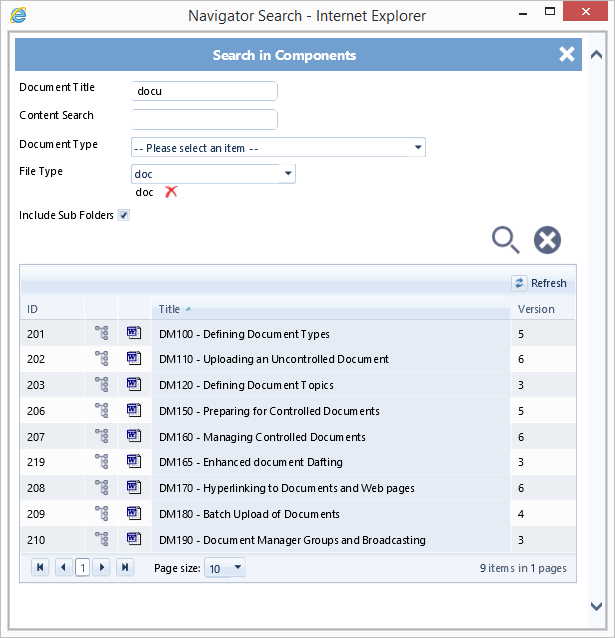Click ID cell 208
615x638 pixels.
pyautogui.click(x=52, y=488)
